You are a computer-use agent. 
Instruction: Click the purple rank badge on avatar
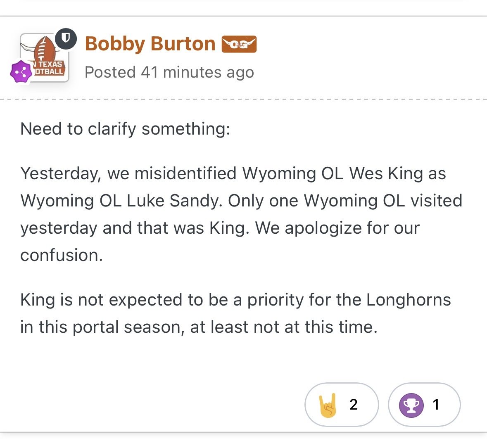coord(21,72)
